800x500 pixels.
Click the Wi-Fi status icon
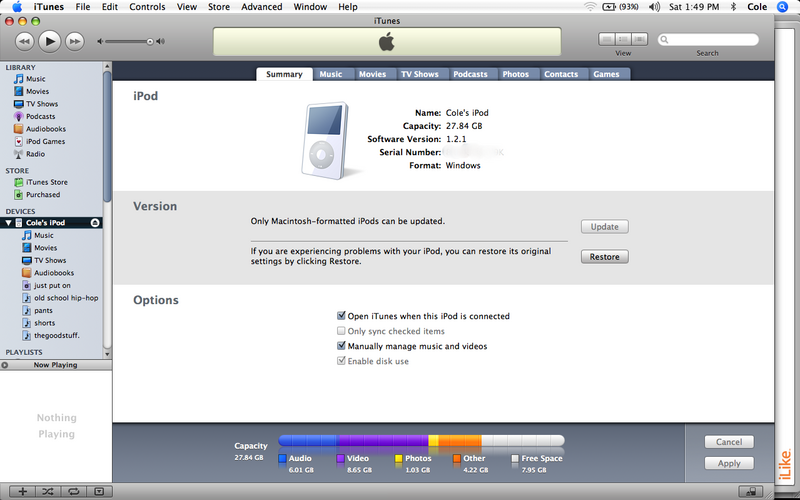click(590, 7)
